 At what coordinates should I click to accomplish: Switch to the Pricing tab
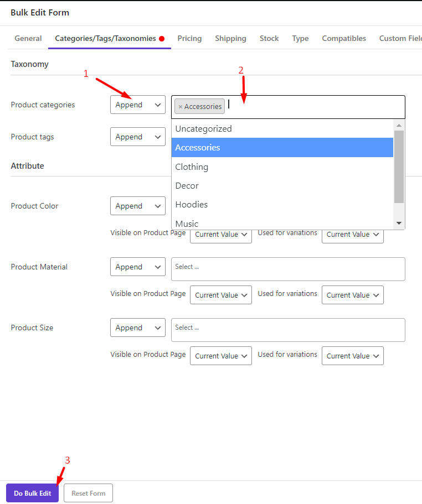[189, 38]
